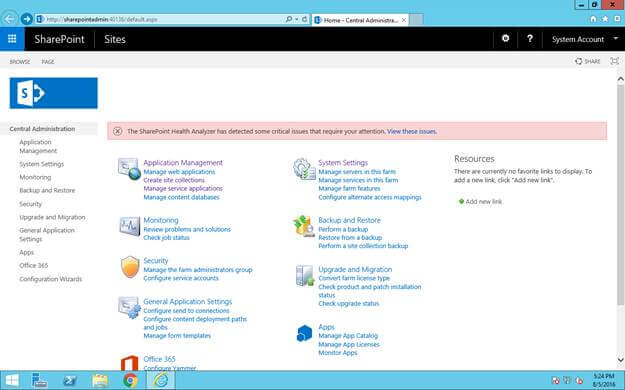
Task: Open Server Manager from the taskbar
Action: click(39, 380)
